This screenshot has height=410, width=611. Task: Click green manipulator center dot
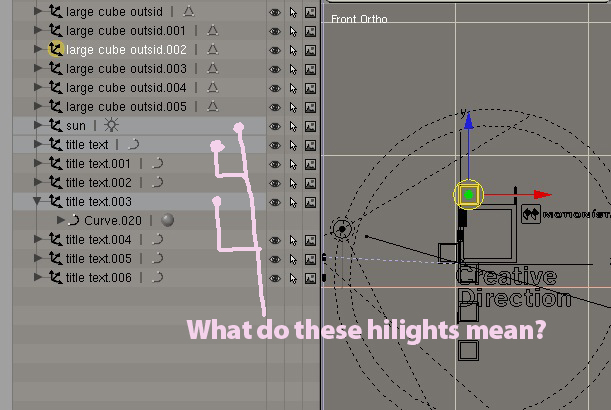[468, 194]
